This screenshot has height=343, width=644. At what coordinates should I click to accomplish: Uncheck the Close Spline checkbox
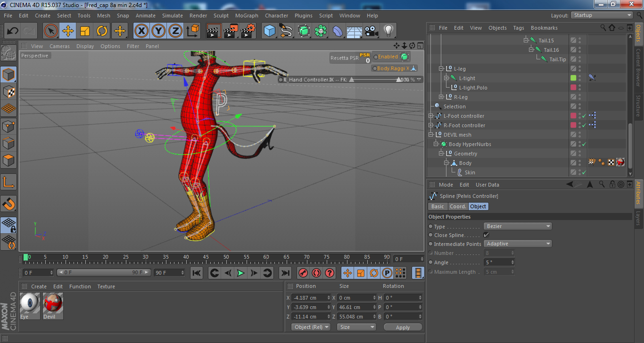pos(486,235)
